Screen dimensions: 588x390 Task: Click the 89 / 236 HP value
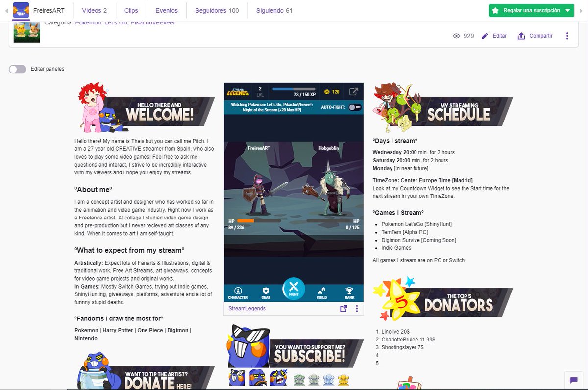tap(237, 227)
